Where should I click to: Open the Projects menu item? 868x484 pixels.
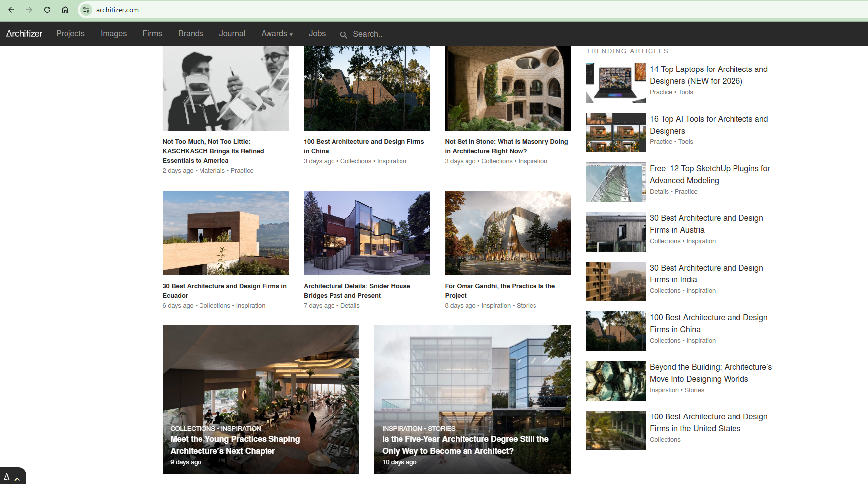pos(70,34)
